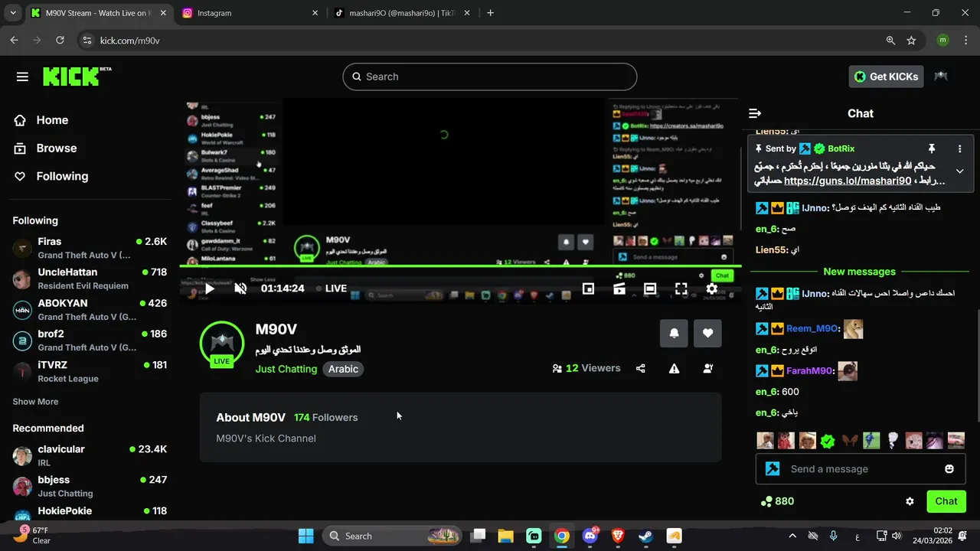Go to Home in sidebar
Viewport: 980px width, 551px height.
(x=41, y=120)
